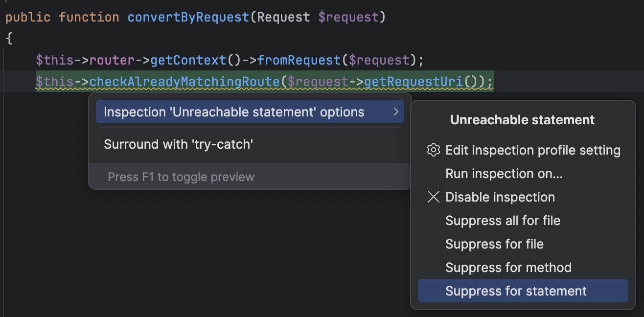Screen dimensions: 644x317
Task: Choose 'Suppress all for file'
Action: click(503, 221)
